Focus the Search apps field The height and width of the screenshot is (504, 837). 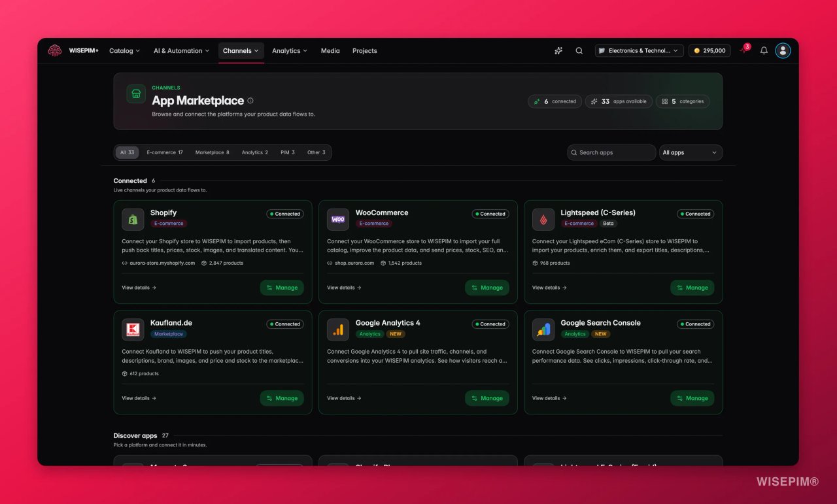(x=611, y=152)
